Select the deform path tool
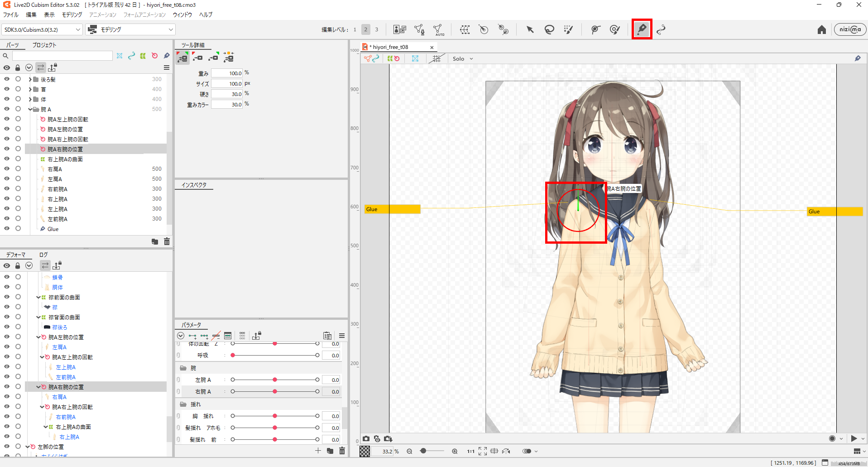This screenshot has width=868, height=467. (x=595, y=30)
